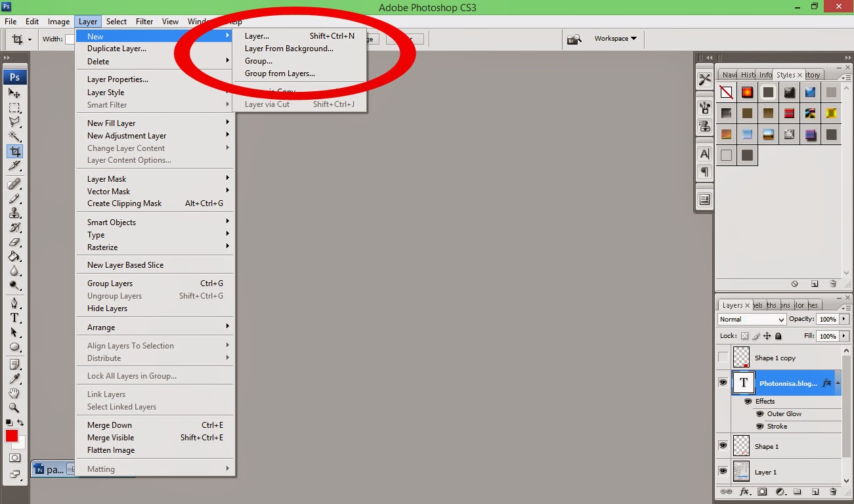Set the foreground red color swatch
Screen dimensions: 854x504
tap(12, 436)
